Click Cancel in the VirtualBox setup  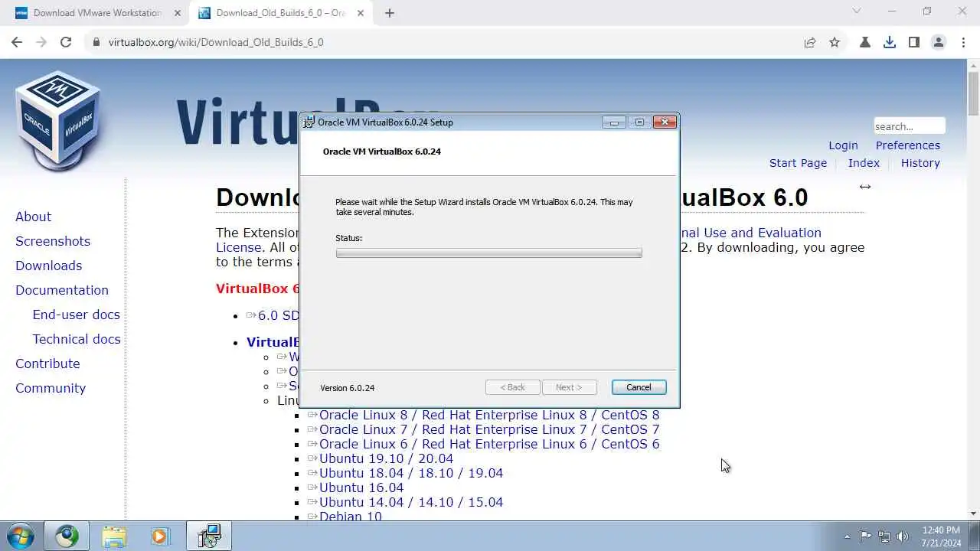pyautogui.click(x=639, y=387)
